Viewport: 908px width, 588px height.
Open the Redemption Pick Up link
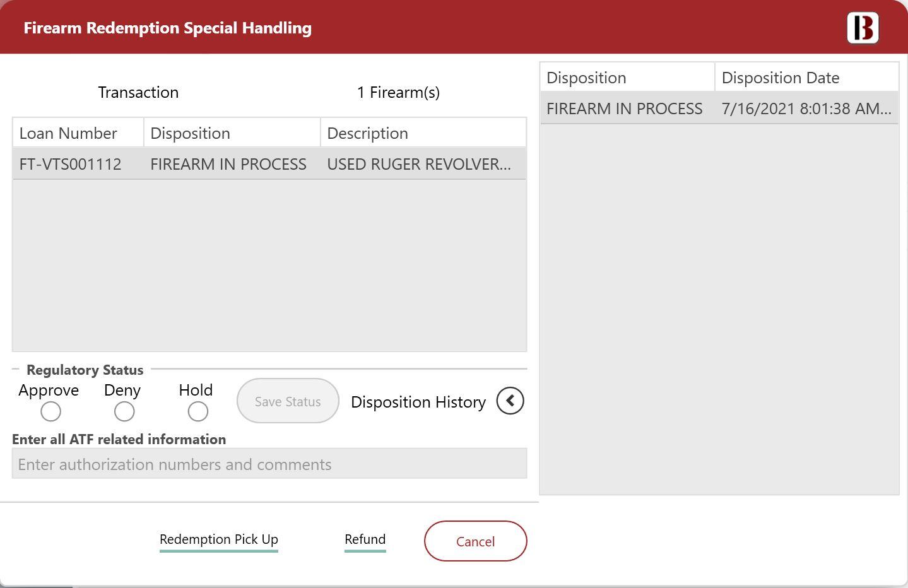click(218, 540)
